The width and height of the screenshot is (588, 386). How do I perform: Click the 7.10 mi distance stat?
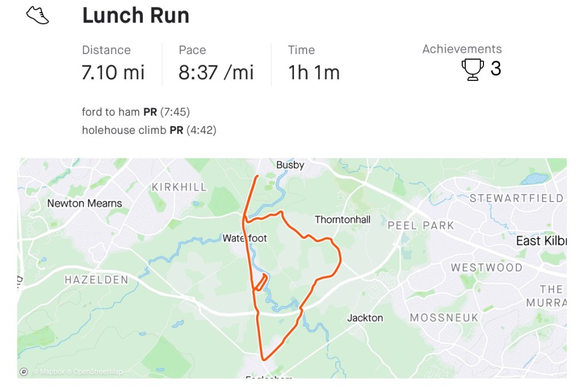(113, 73)
